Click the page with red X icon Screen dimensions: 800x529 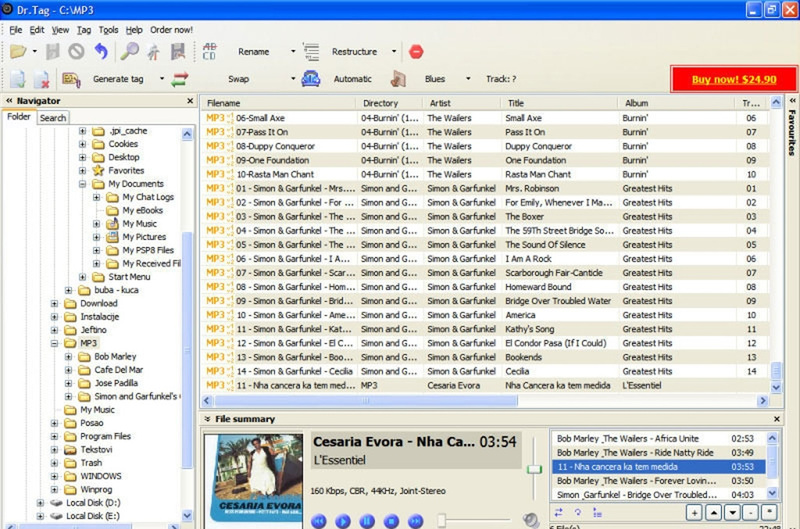click(x=41, y=79)
